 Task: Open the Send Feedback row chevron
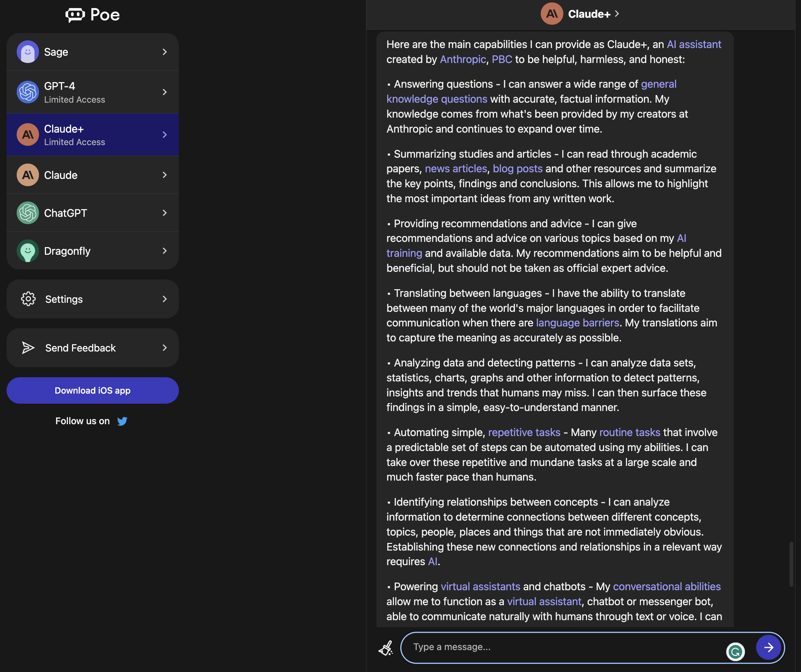coord(165,348)
